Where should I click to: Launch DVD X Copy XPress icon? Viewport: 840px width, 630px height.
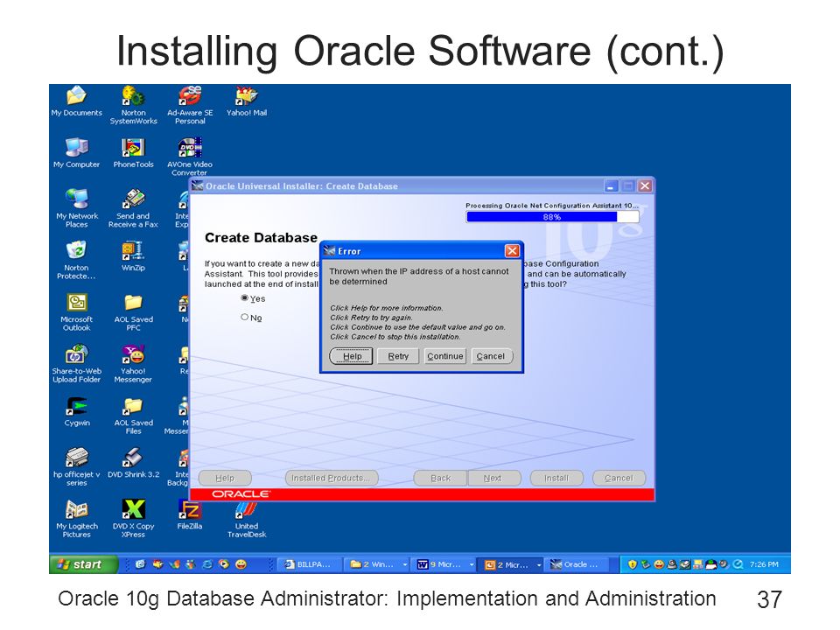click(133, 519)
